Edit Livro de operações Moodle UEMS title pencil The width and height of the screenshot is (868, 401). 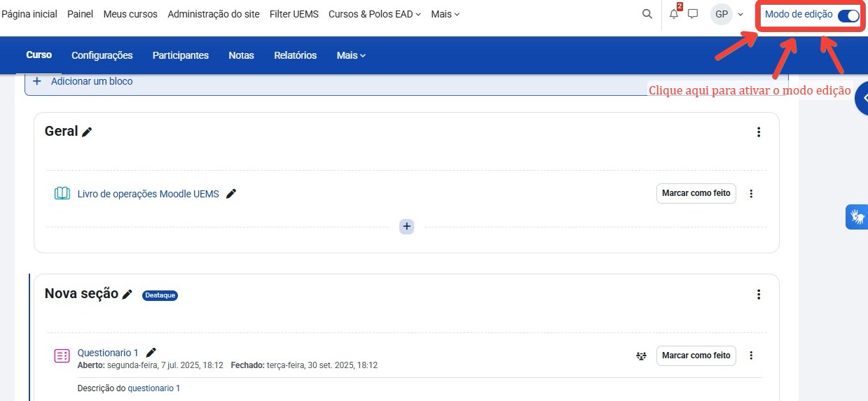point(231,194)
